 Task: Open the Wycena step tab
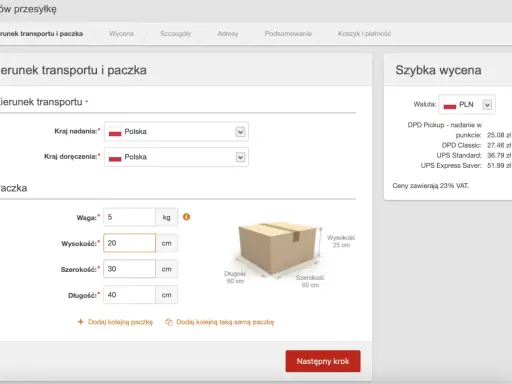121,34
